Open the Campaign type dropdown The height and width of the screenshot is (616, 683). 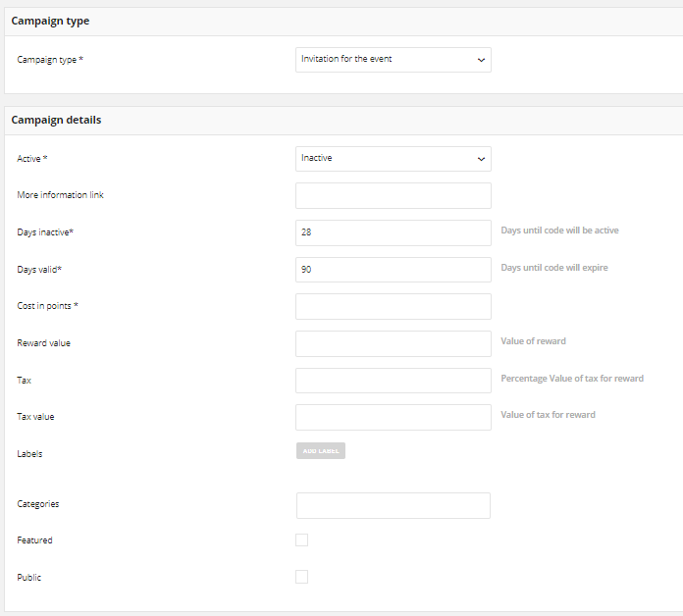393,60
